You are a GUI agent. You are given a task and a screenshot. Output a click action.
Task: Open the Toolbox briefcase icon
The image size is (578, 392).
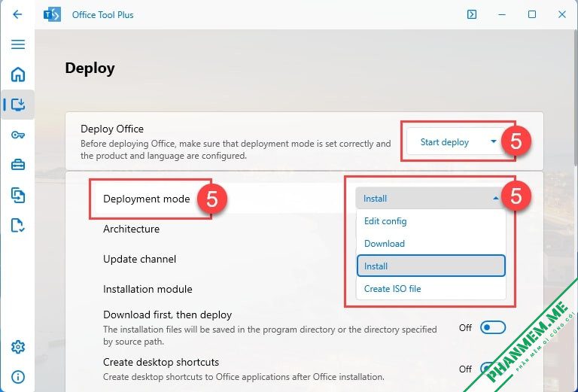[x=18, y=165]
